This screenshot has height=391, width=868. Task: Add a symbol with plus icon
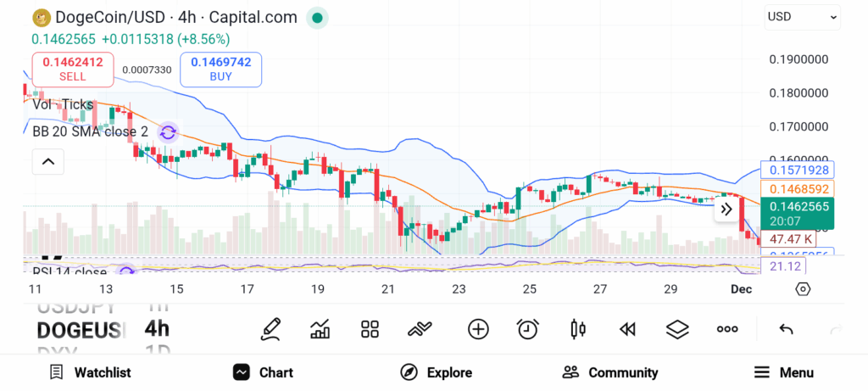478,329
